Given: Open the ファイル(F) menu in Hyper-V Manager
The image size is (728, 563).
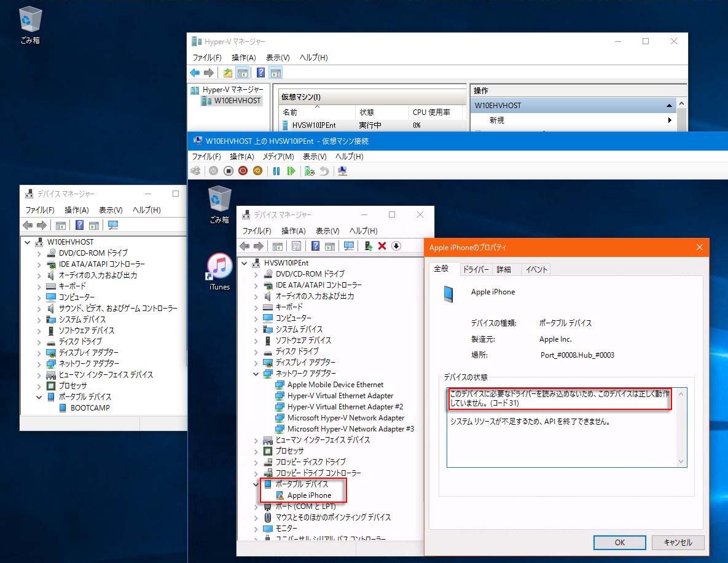Looking at the screenshot, I should pyautogui.click(x=207, y=58).
